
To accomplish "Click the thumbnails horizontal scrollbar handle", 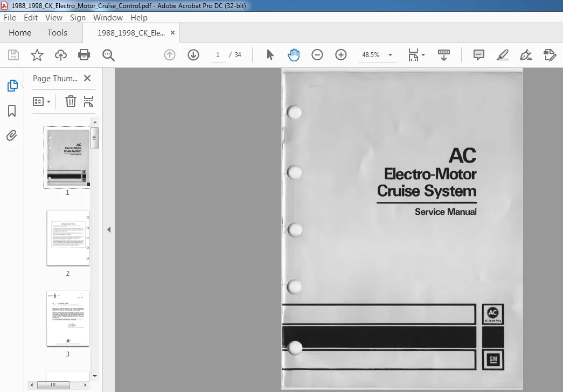I will click(x=53, y=385).
